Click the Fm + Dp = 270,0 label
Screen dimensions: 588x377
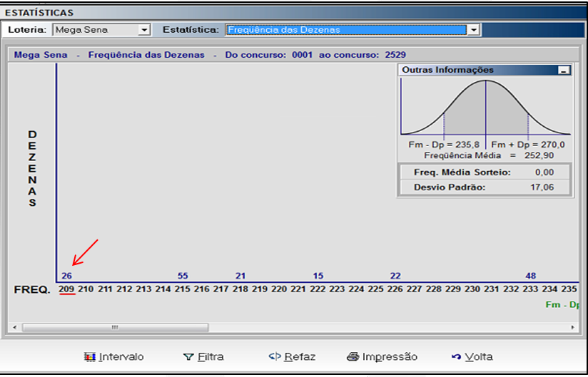click(528, 145)
